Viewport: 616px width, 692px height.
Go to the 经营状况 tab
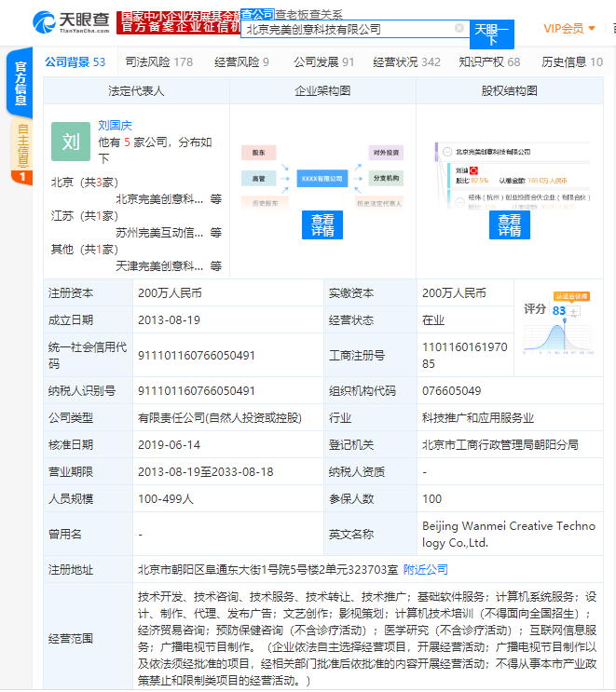(406, 62)
